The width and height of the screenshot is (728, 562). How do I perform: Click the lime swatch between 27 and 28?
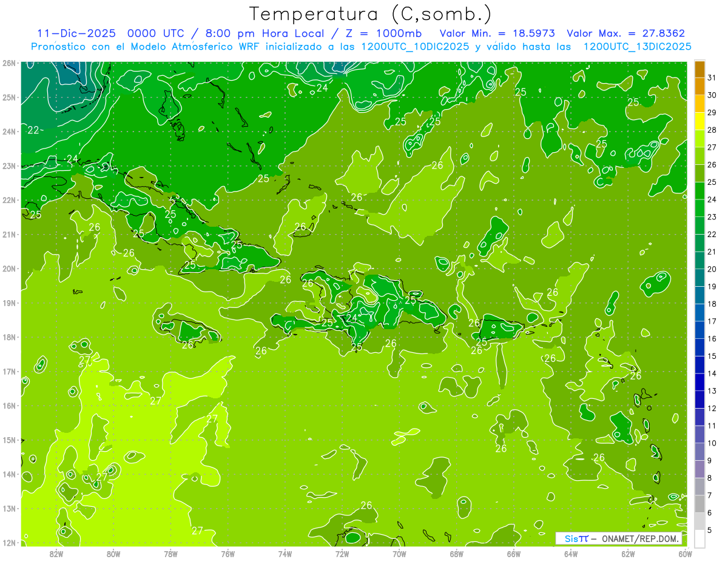point(699,139)
